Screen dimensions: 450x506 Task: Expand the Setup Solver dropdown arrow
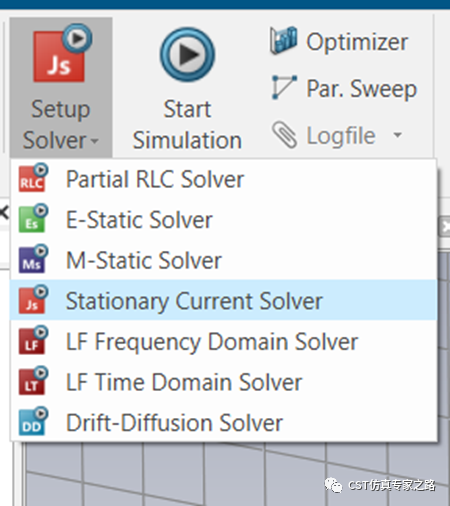(94, 141)
